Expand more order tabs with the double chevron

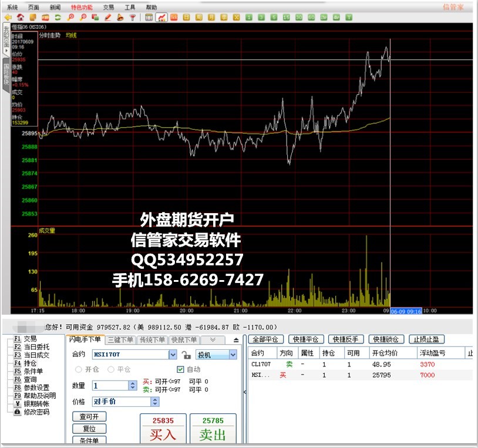tap(213, 339)
